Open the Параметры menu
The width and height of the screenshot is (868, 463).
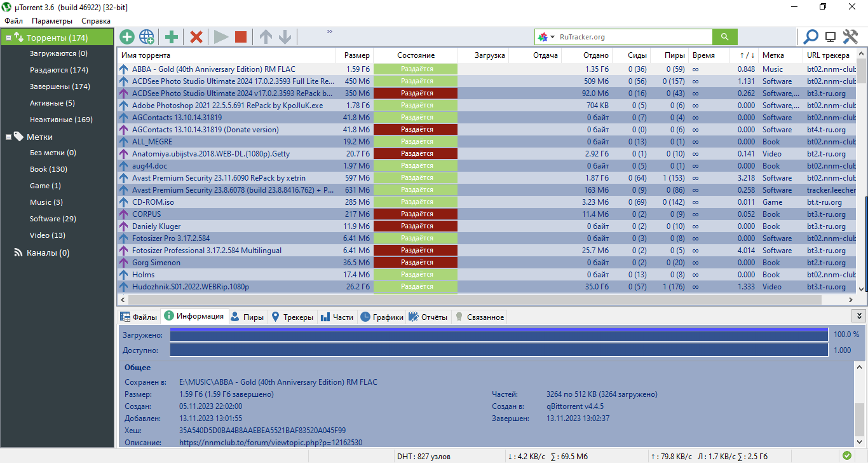click(52, 21)
